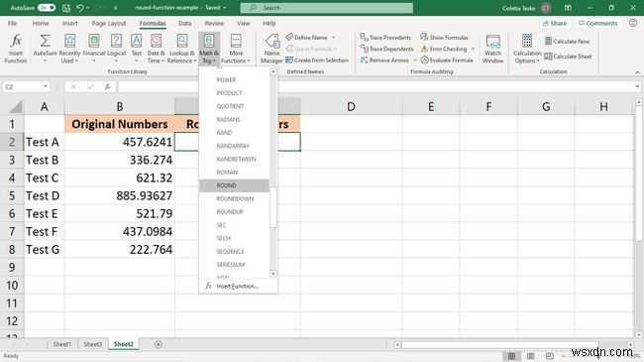
Task: Expand Remove Arrows dropdown arrow
Action: (x=415, y=60)
